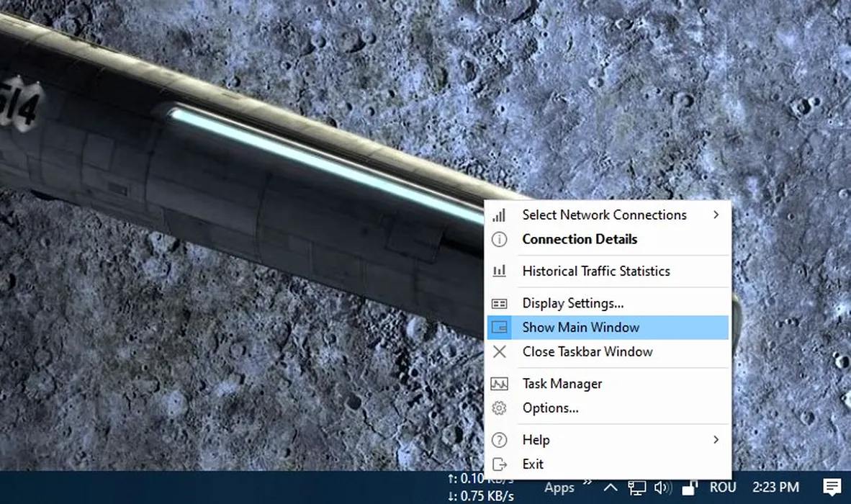
Task: Click the bar chart icon beside Historical Traffic Statistics
Action: (x=499, y=271)
